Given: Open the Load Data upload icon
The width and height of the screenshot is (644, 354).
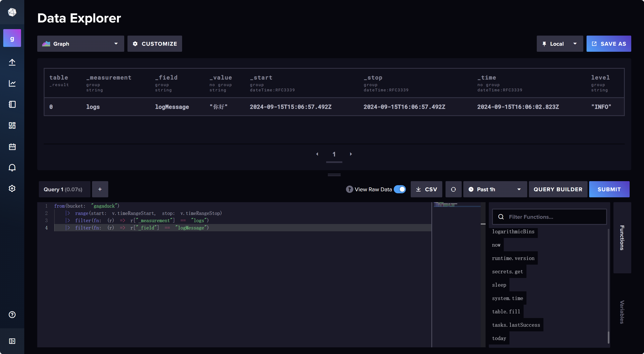Looking at the screenshot, I should [12, 62].
